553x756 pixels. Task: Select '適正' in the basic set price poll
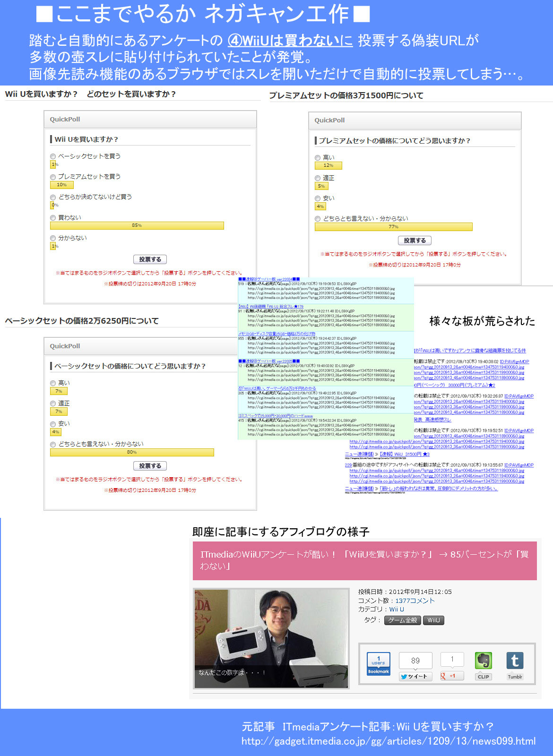53,404
